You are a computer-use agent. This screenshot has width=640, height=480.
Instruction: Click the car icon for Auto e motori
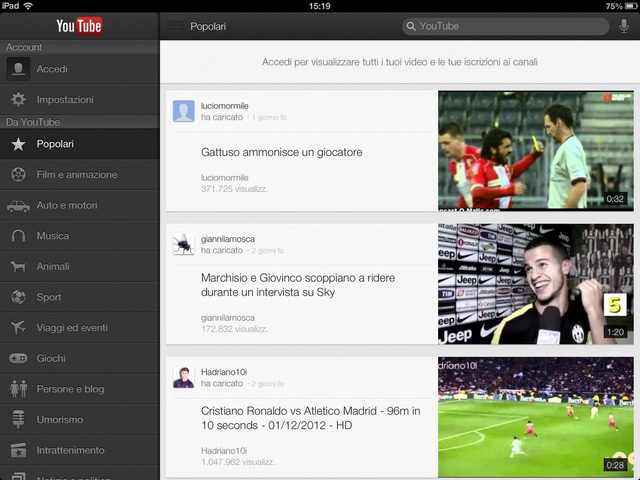point(18,206)
